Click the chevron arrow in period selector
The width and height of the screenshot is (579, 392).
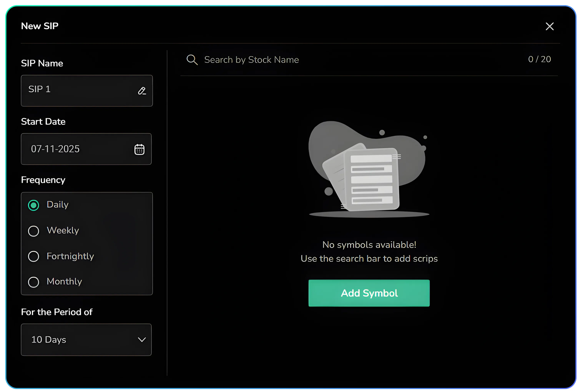[x=142, y=340]
